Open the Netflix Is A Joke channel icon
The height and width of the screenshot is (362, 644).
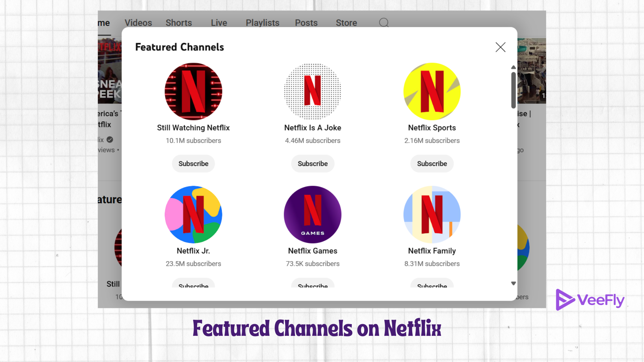pos(313,91)
